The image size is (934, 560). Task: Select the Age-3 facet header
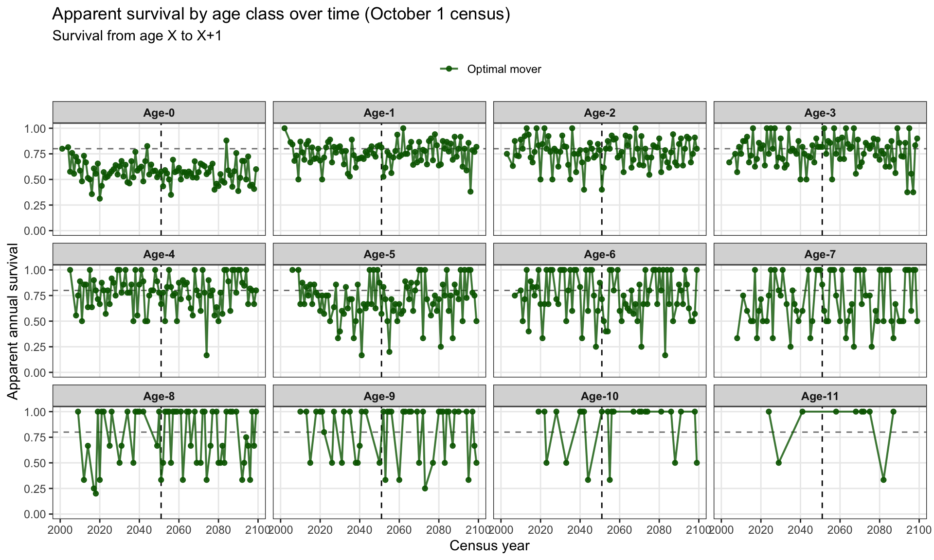point(820,113)
